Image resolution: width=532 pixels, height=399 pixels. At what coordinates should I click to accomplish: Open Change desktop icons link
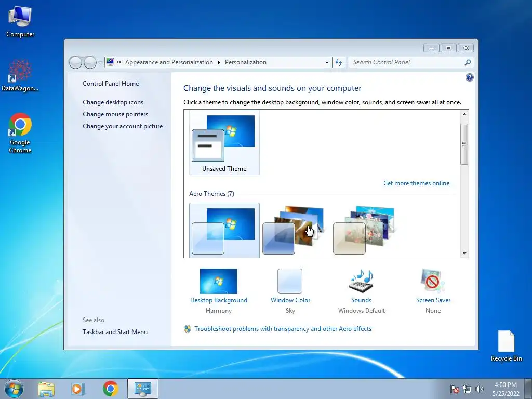pos(113,102)
